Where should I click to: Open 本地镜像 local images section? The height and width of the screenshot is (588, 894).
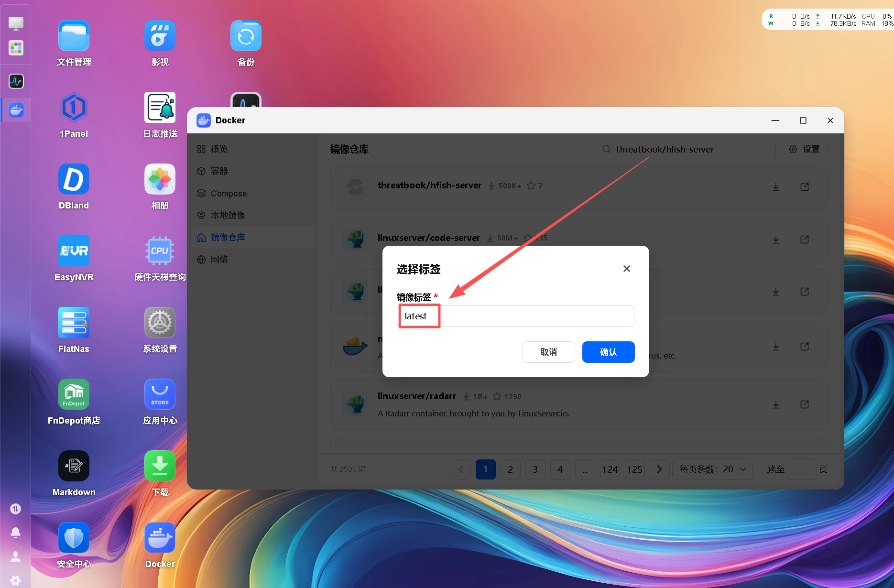click(x=252, y=215)
